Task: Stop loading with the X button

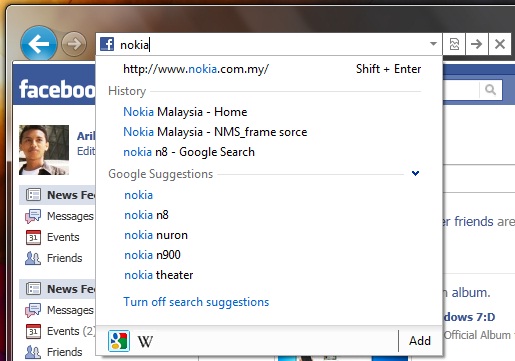Action: pos(500,44)
